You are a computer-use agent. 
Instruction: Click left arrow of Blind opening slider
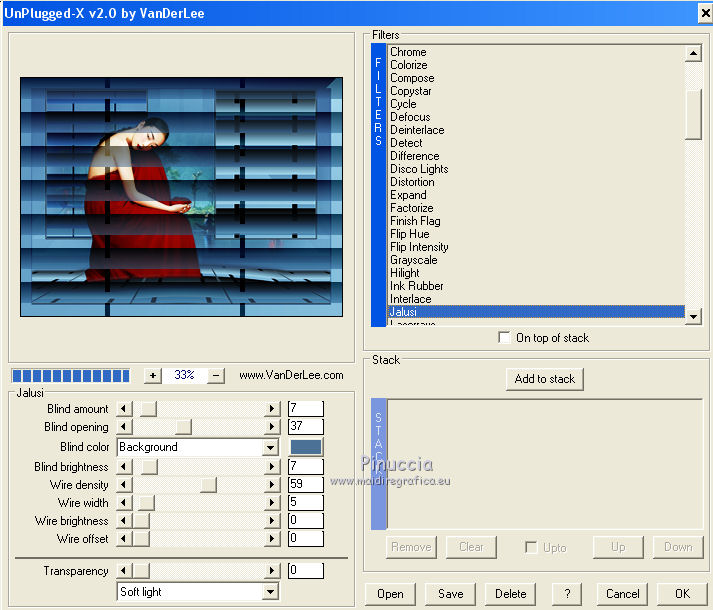click(x=124, y=427)
